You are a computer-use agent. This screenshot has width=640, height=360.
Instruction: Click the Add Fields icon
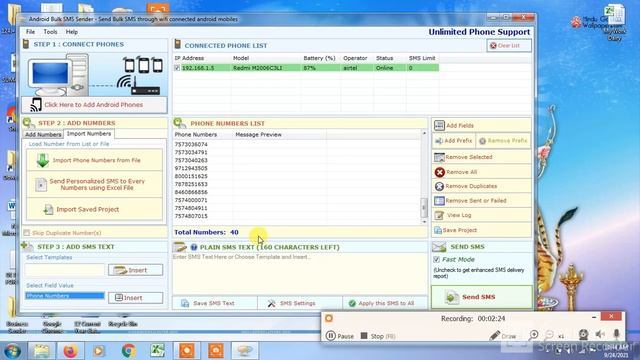tap(439, 125)
